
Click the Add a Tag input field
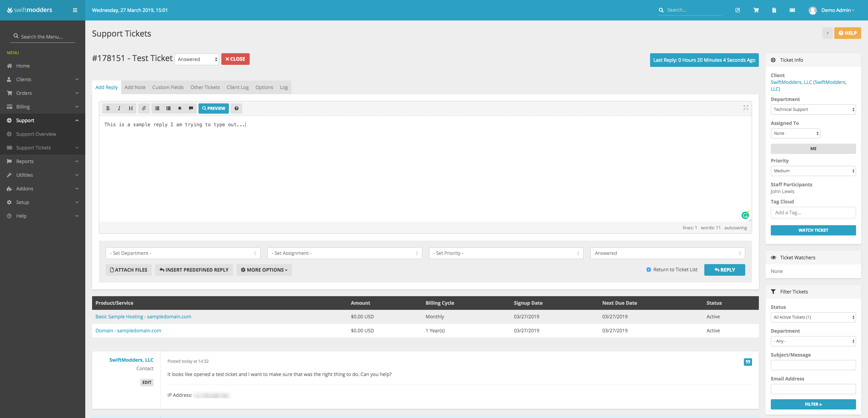[813, 213]
